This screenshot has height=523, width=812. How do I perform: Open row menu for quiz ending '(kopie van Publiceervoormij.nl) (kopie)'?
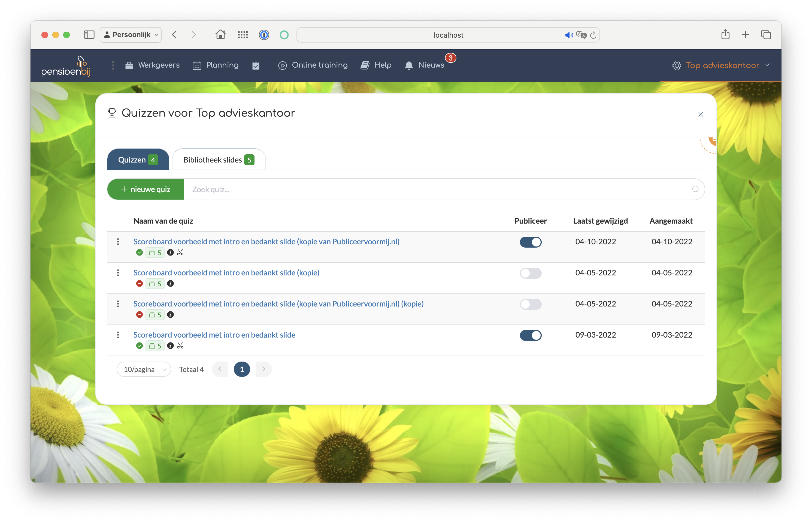tap(118, 303)
